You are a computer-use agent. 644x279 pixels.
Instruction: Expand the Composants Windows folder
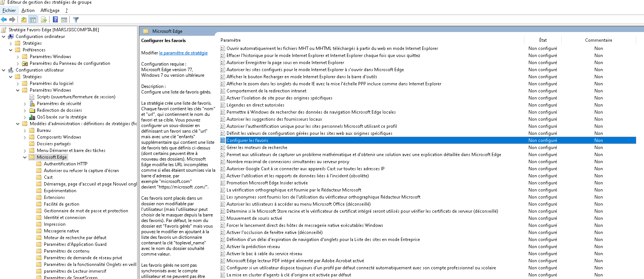[x=25, y=137]
